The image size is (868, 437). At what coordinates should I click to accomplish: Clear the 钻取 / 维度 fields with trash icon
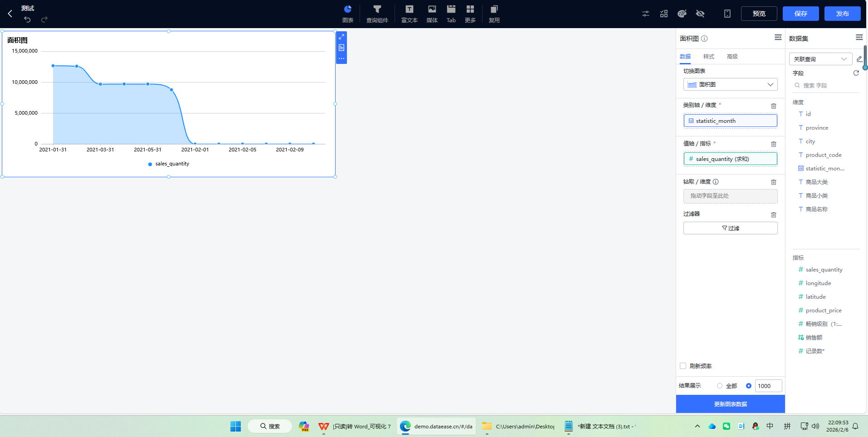(x=774, y=182)
